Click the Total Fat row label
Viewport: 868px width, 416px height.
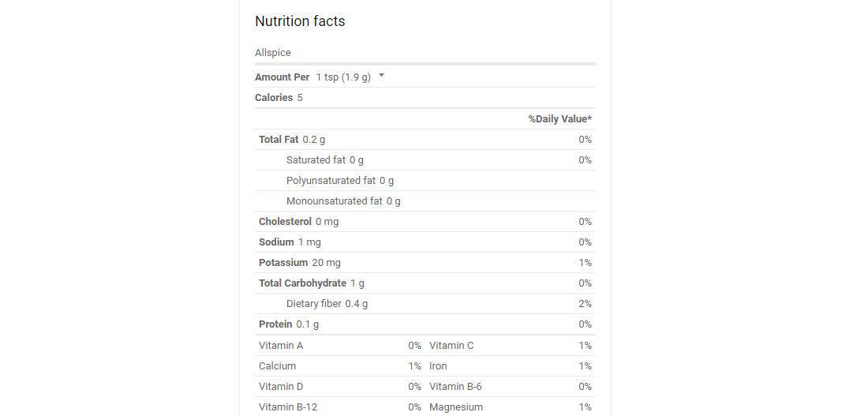279,140
